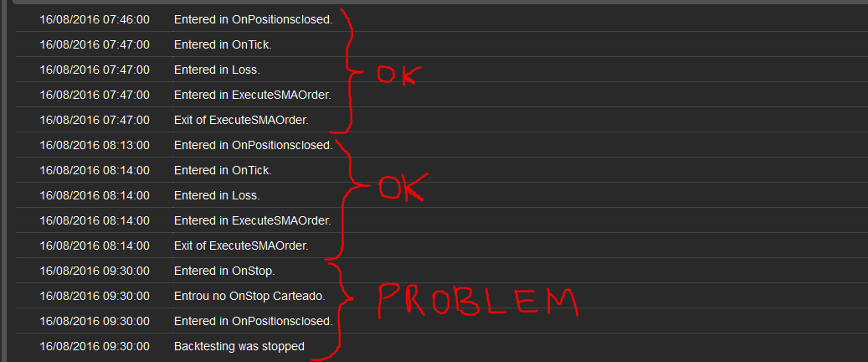This screenshot has height=362, width=868.
Task: Click the red PROBLEM annotation
Action: (x=478, y=301)
